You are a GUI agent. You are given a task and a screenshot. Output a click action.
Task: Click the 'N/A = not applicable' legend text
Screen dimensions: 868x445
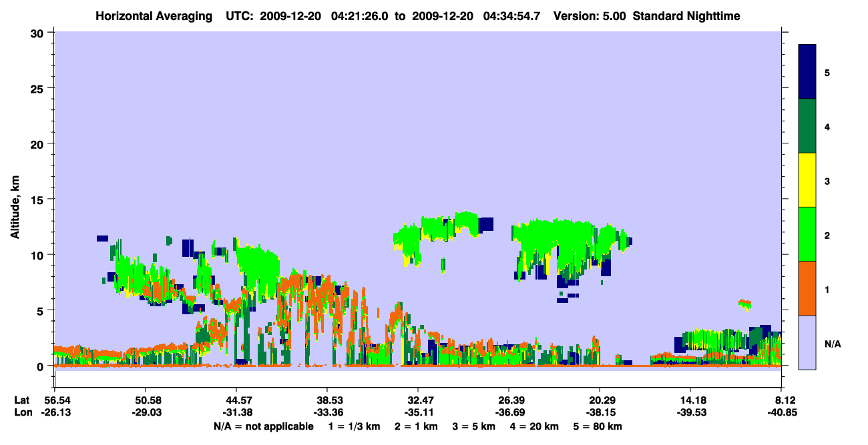click(263, 426)
